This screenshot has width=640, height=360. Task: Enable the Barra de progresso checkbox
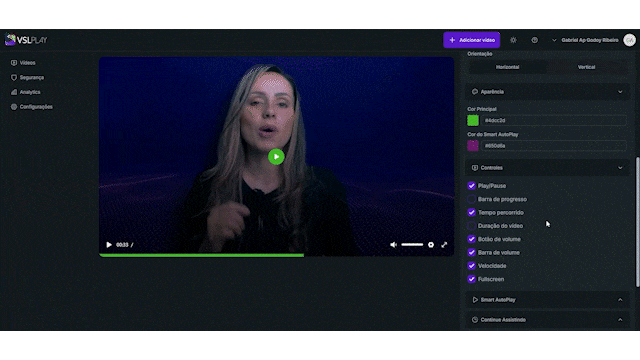[x=471, y=199]
